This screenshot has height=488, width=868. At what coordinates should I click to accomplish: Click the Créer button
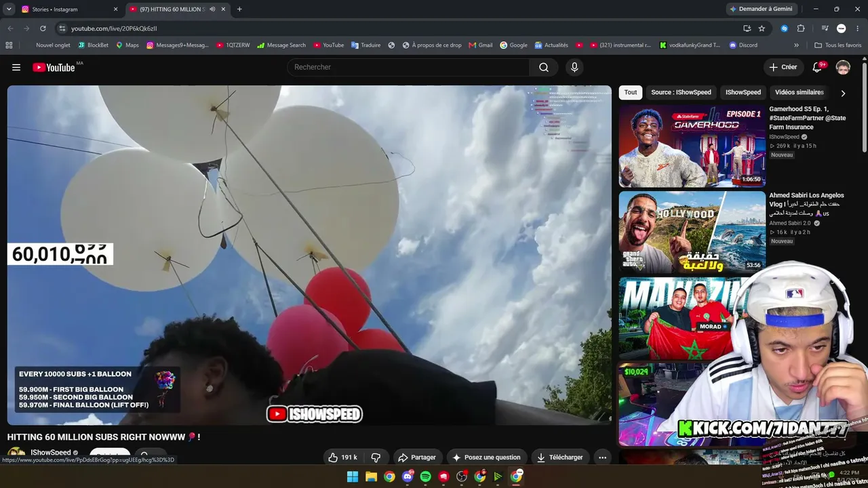pos(783,67)
